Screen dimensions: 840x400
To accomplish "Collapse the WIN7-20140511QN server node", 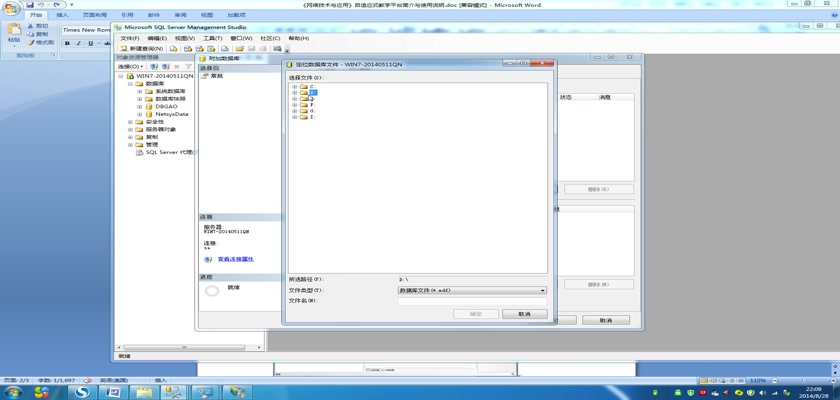I will [121, 76].
